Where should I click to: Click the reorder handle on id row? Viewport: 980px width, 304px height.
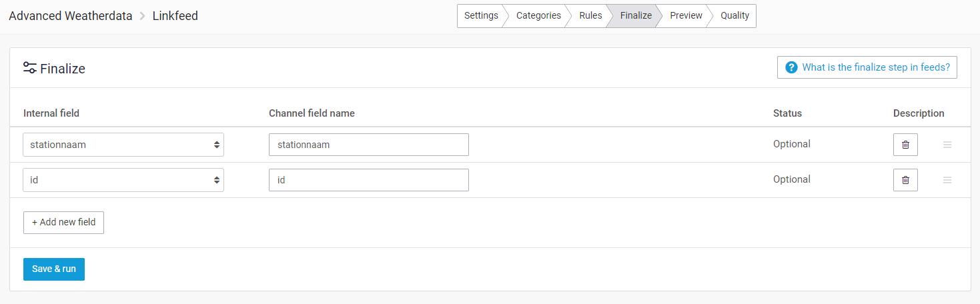coord(947,180)
